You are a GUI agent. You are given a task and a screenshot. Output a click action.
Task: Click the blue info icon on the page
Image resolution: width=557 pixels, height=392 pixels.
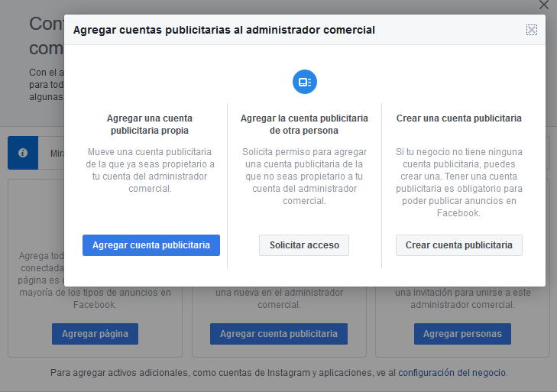(23, 153)
